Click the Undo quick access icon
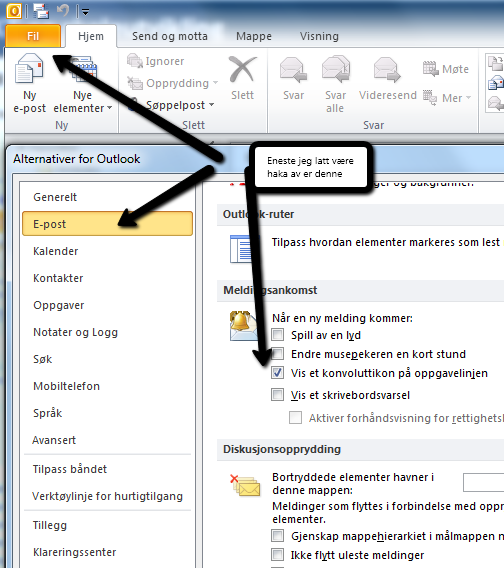 [63, 11]
